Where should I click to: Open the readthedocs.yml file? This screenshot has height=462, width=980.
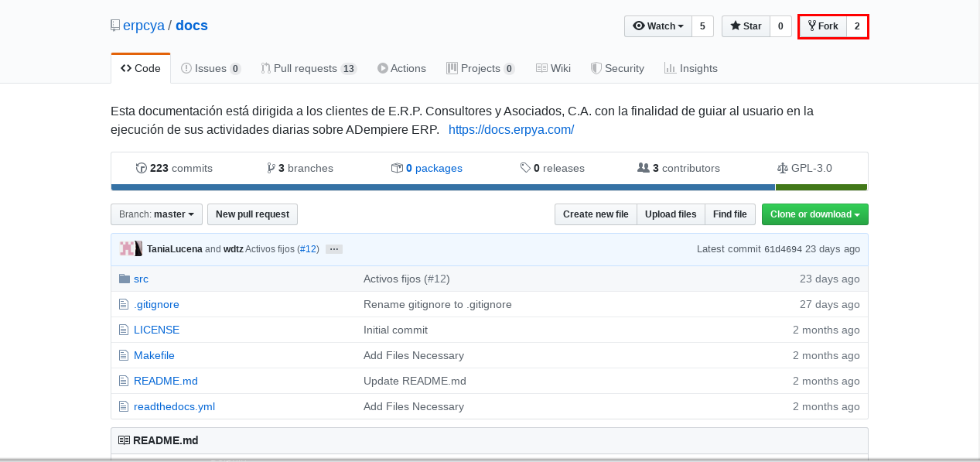pos(174,406)
